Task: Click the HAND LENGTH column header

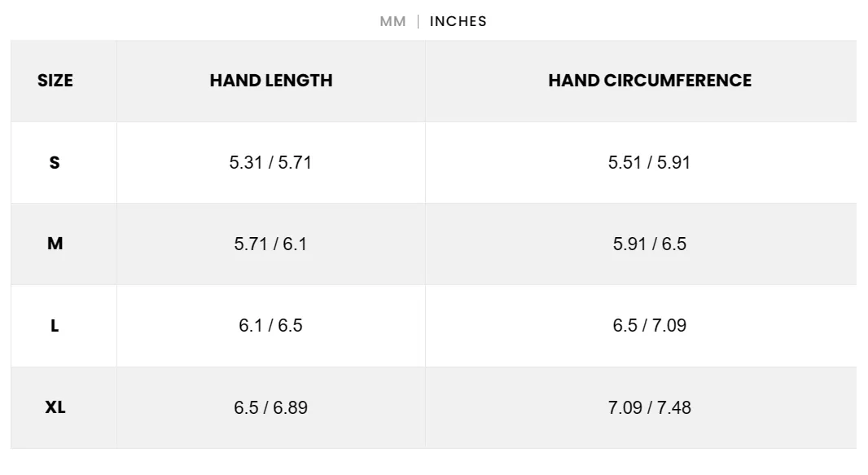Action: pos(270,81)
